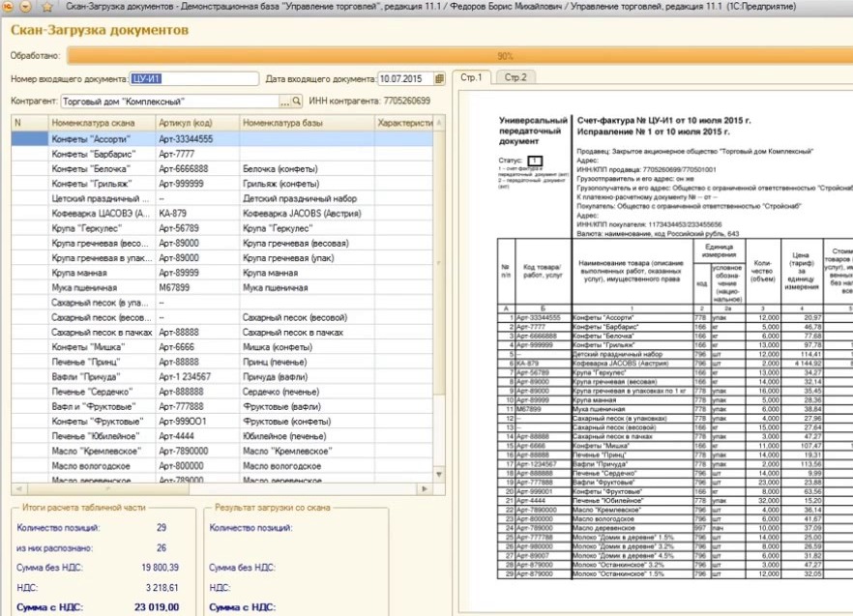Click the из них распознано value 26
The height and width of the screenshot is (616, 853).
coord(162,547)
